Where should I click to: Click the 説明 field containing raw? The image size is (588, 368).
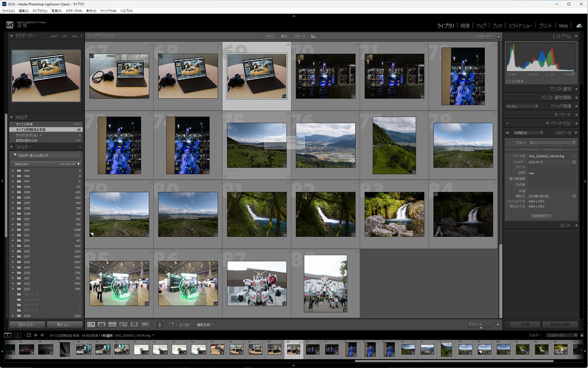point(552,173)
